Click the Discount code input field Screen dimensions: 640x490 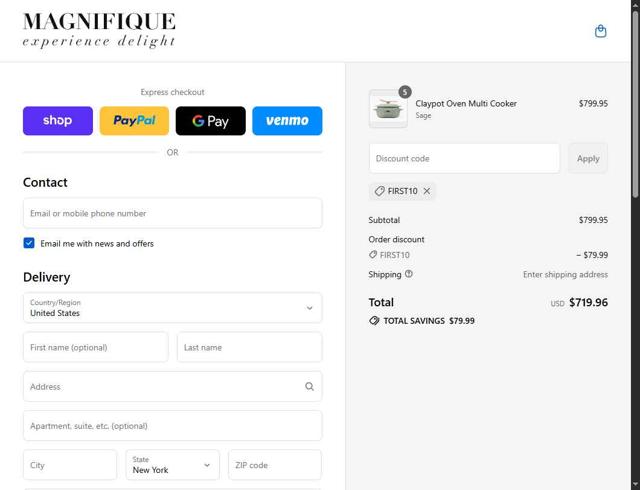tap(464, 158)
